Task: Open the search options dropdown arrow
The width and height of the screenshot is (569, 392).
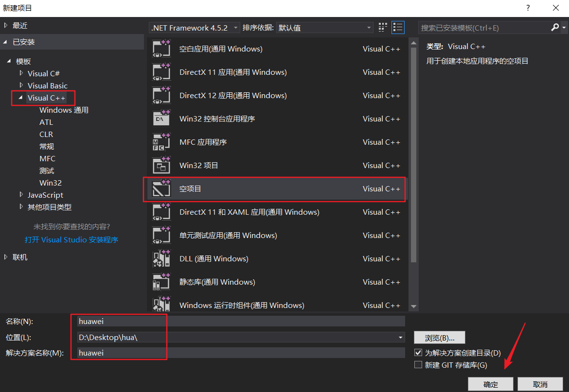Action: pos(564,28)
